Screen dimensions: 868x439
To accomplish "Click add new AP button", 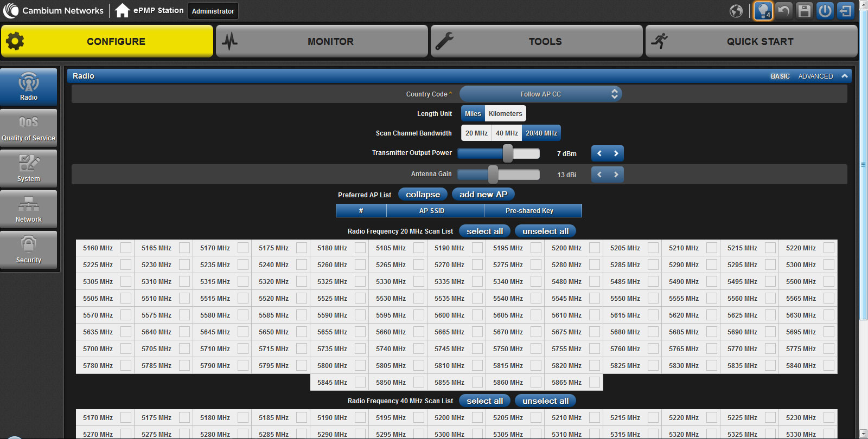I will coord(483,195).
